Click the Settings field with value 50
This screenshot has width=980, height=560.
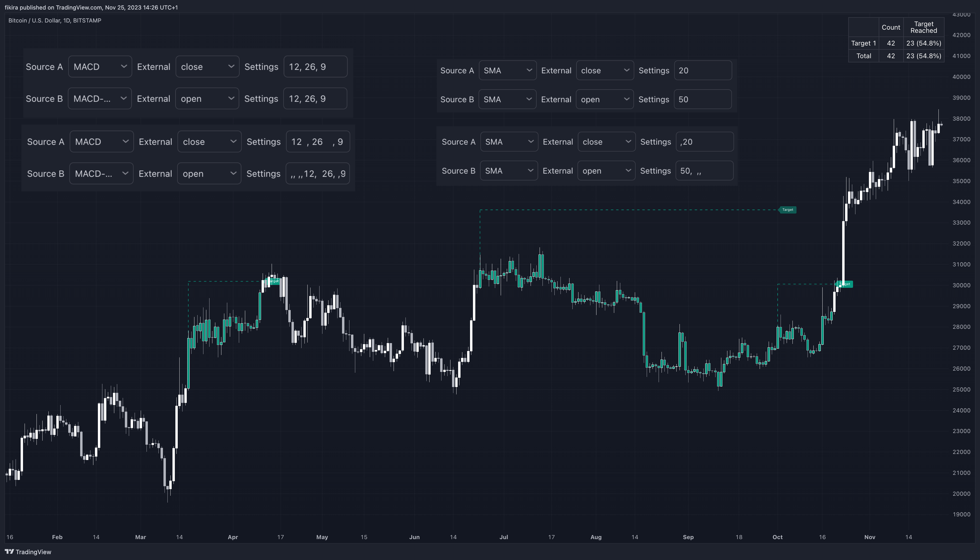(703, 99)
